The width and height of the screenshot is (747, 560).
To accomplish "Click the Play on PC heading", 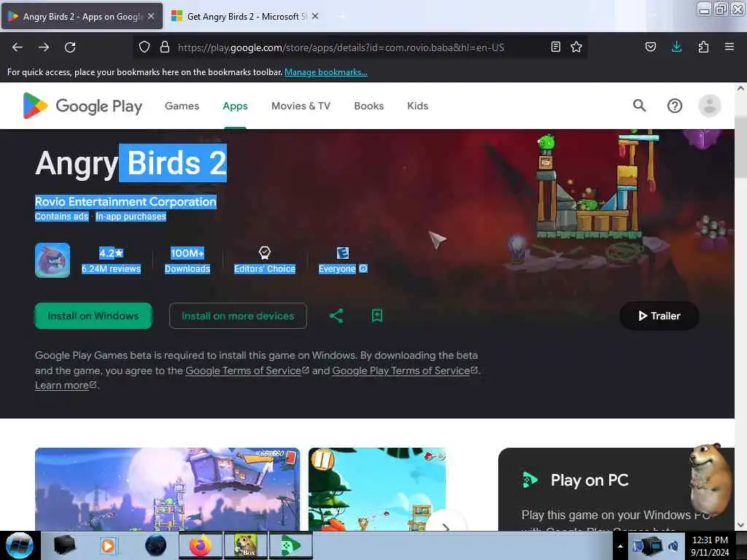I will pos(589,480).
